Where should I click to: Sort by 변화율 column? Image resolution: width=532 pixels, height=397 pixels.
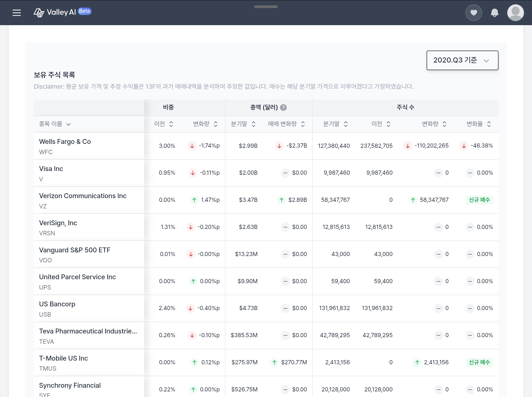point(479,124)
